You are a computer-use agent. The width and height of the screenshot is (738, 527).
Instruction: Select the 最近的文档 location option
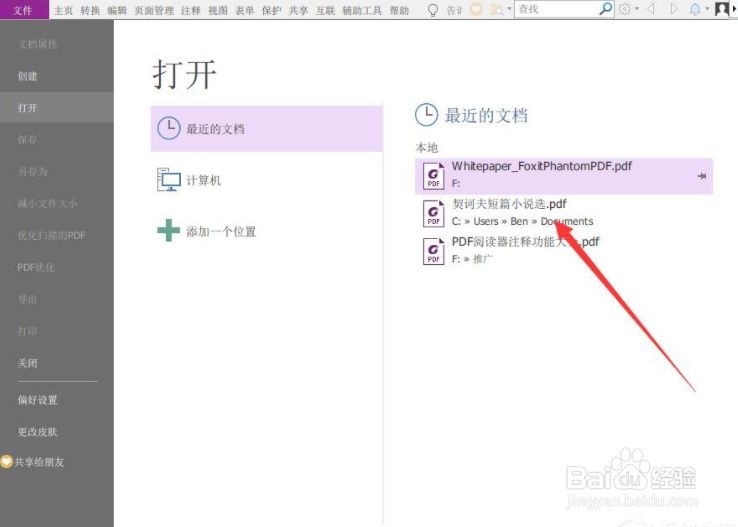pos(266,128)
